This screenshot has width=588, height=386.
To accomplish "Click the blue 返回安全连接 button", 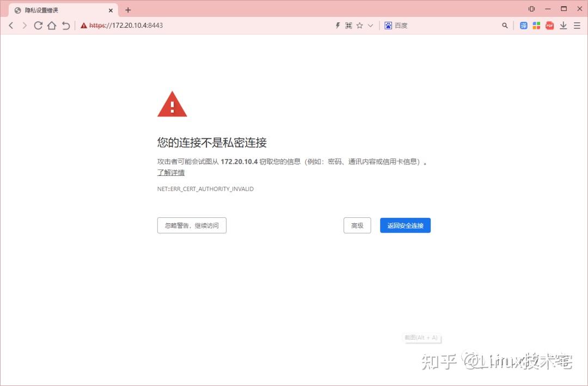I will pyautogui.click(x=406, y=225).
